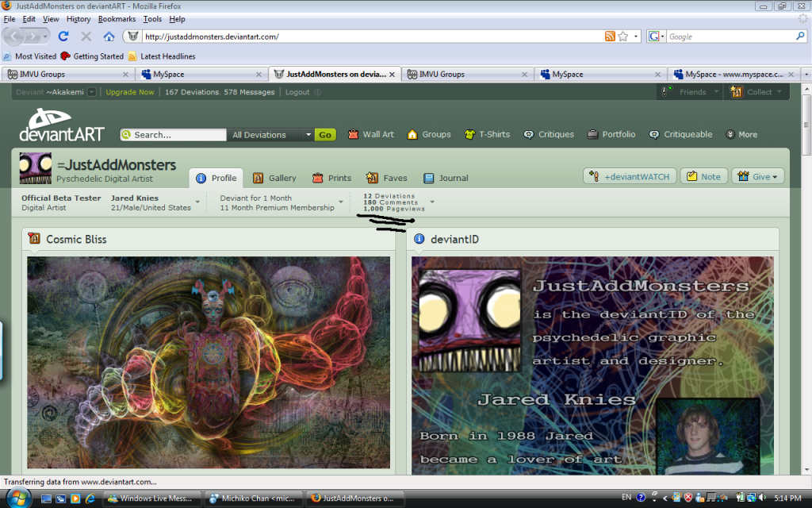Switch to Michiko Chan taskbar window

(254, 498)
